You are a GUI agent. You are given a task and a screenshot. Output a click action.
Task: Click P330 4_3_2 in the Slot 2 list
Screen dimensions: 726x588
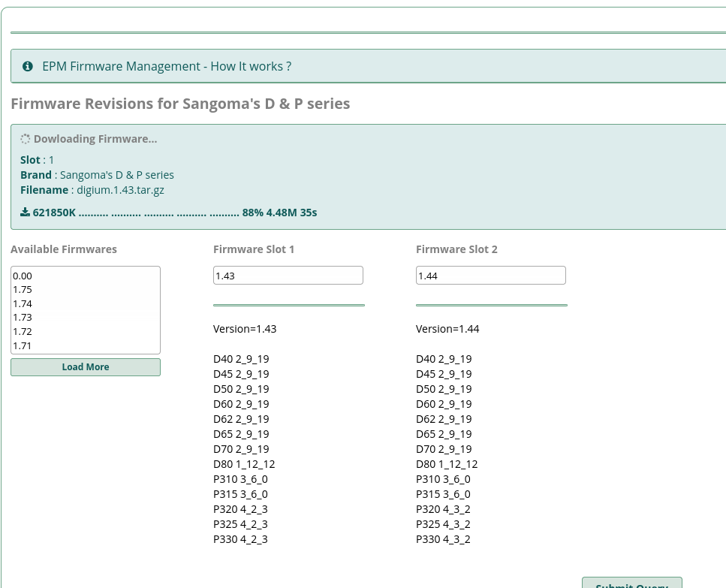point(443,539)
